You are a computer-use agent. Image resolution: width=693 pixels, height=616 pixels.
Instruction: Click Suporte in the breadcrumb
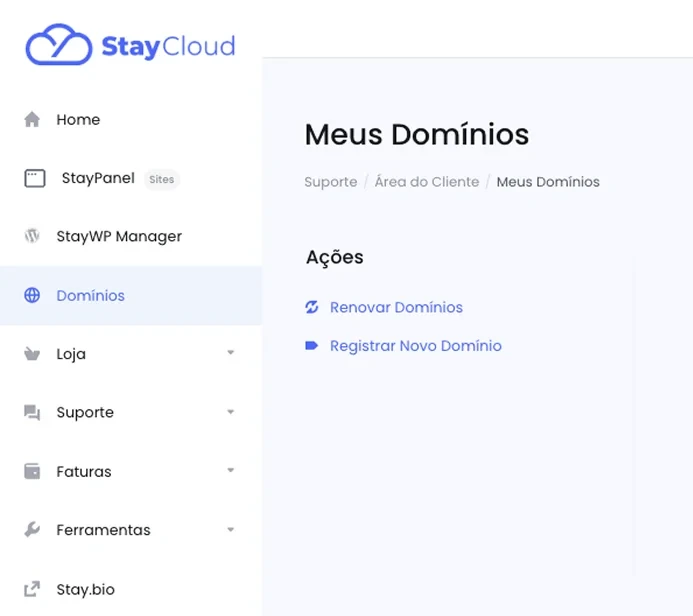331,182
